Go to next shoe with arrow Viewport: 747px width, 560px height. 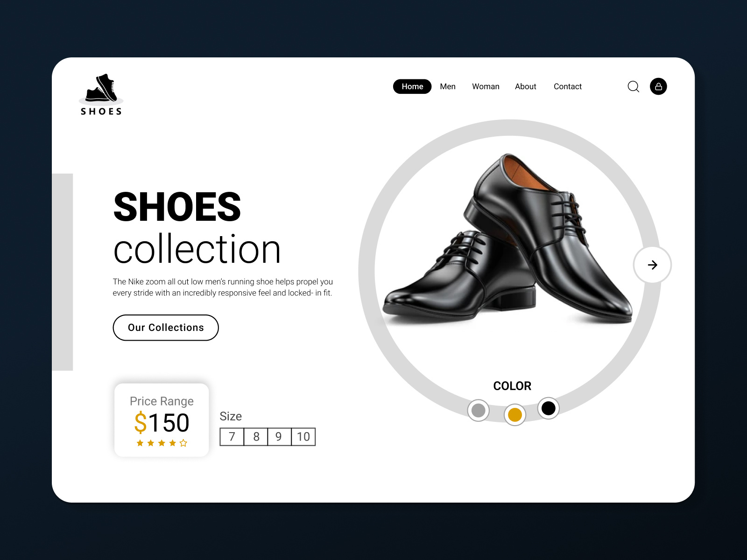(652, 265)
